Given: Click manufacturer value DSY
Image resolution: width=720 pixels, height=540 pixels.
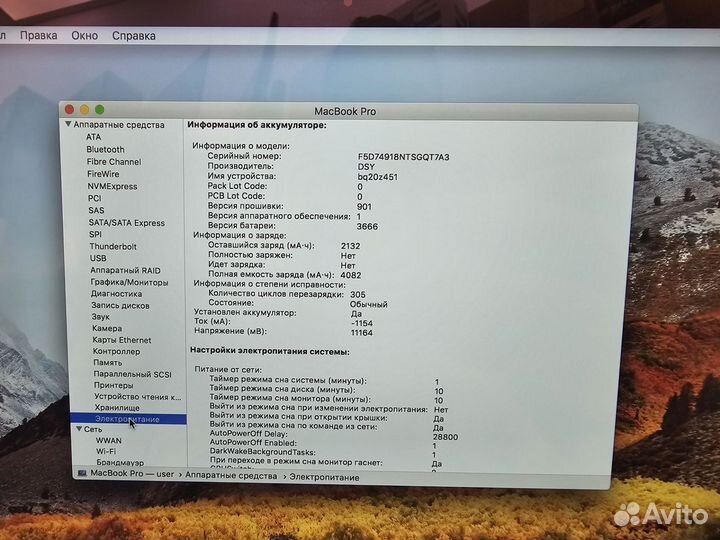Looking at the screenshot, I should coord(366,167).
